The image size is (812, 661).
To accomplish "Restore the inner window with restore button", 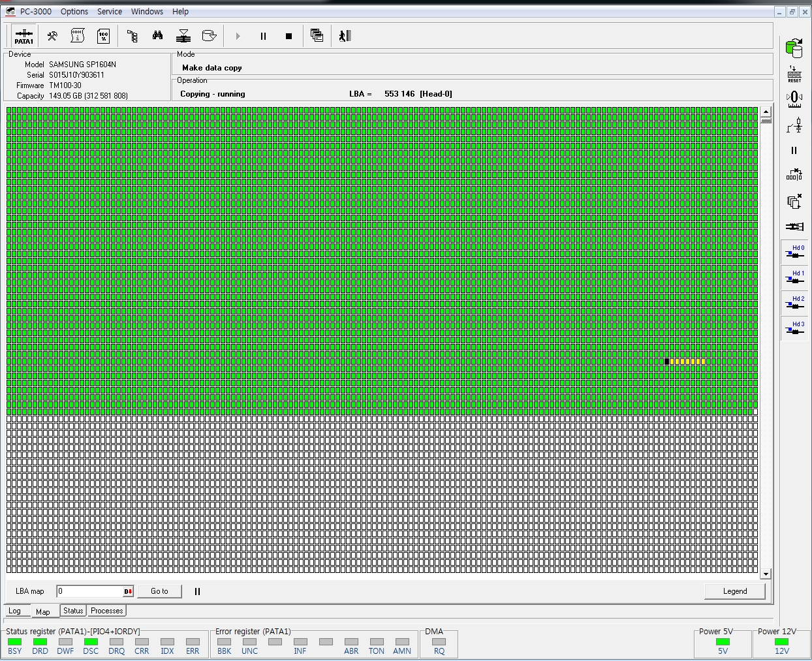I will coord(792,12).
